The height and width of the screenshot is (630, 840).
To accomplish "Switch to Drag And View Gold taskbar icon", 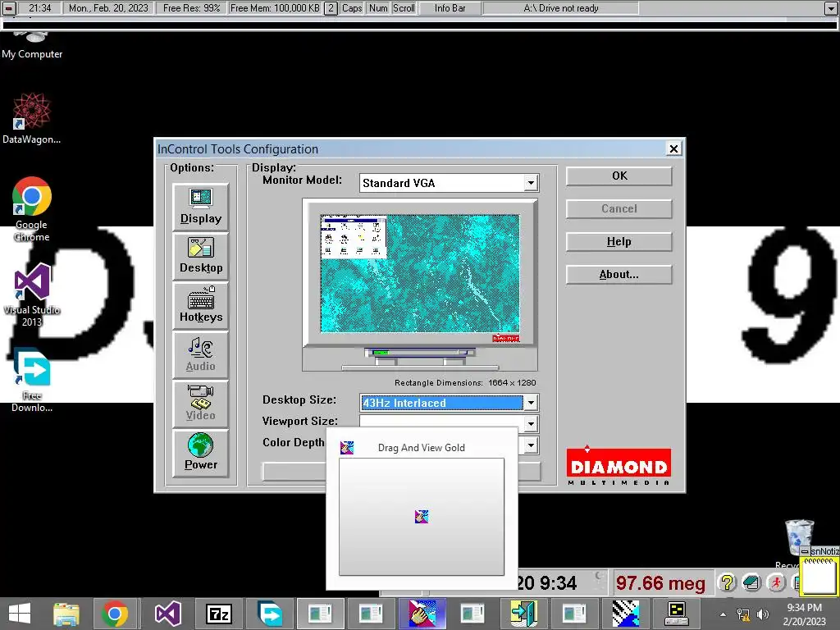I will point(422,614).
